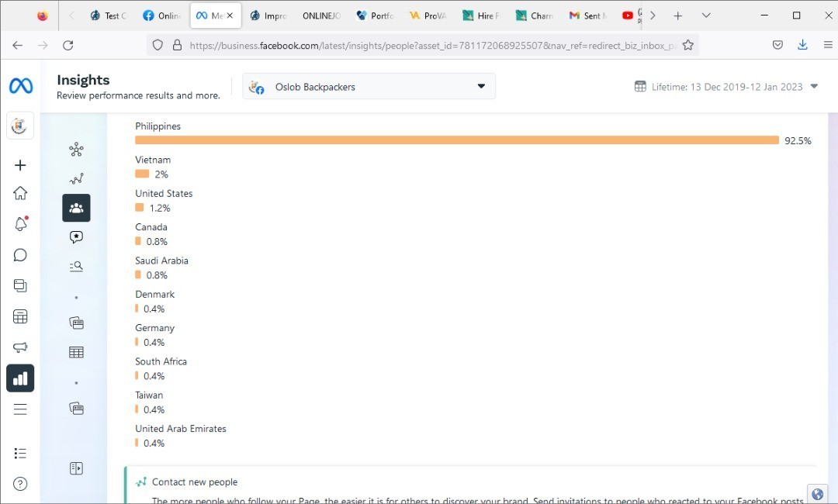Image resolution: width=838 pixels, height=504 pixels.
Task: Open the posts and stories stack icon
Action: coord(19,285)
